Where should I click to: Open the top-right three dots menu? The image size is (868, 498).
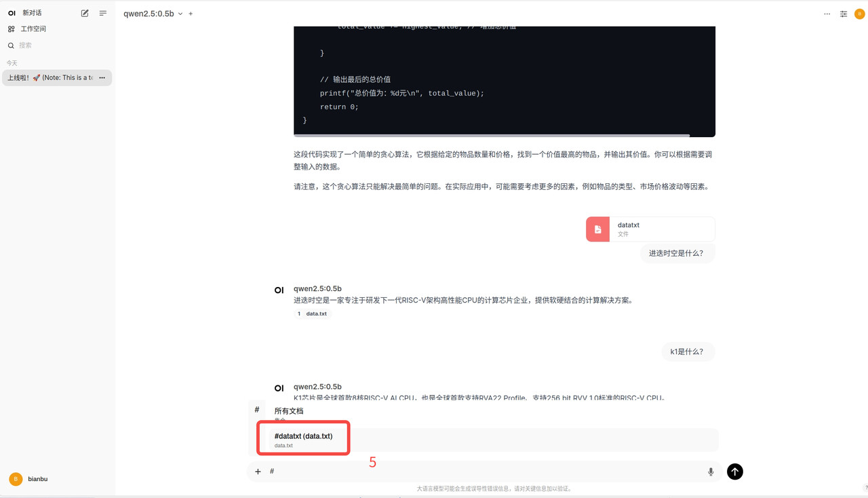coord(827,14)
